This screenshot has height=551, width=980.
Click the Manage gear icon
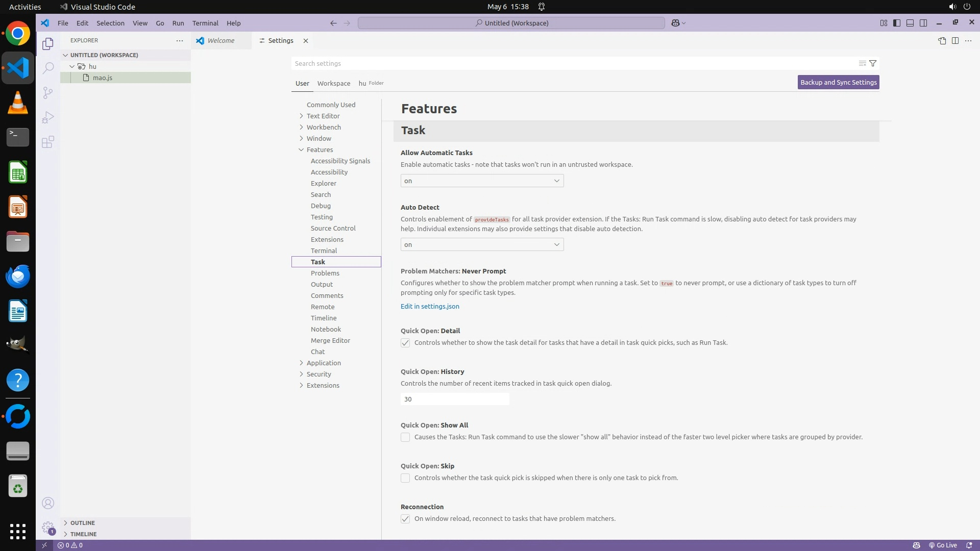pos(48,528)
